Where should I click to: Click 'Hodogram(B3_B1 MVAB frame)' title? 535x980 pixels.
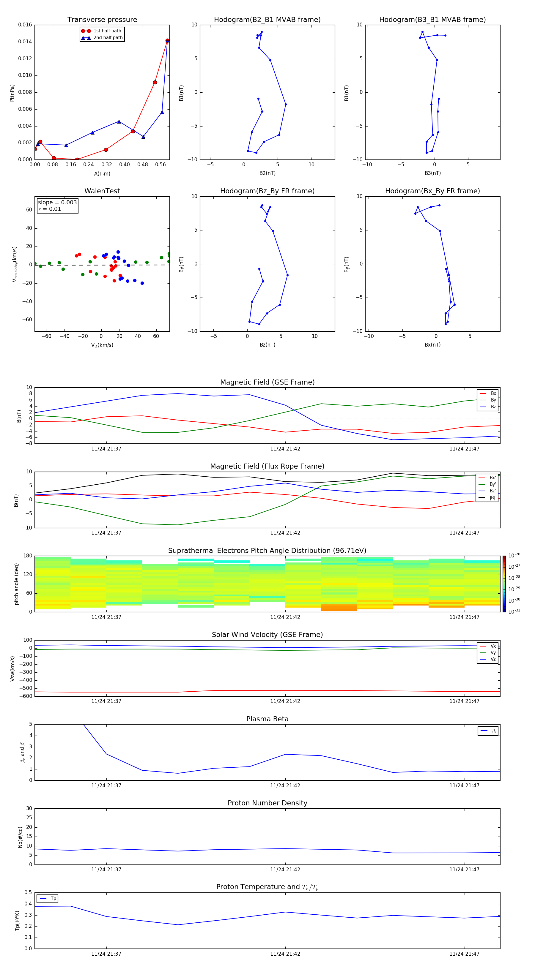pos(432,20)
